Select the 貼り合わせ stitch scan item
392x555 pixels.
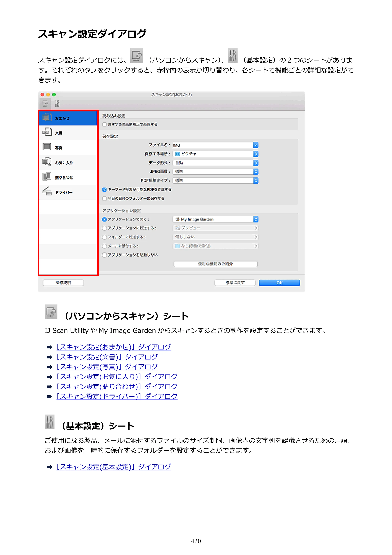(x=68, y=177)
